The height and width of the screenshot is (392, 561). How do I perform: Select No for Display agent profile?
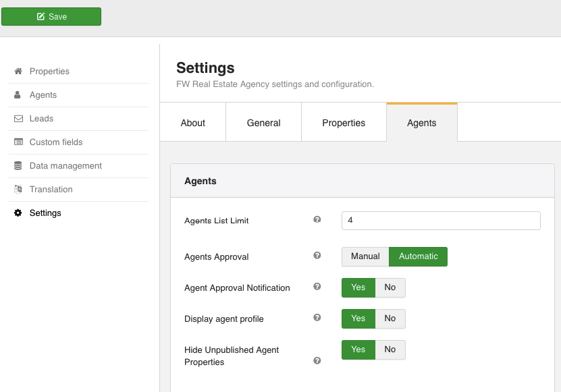[390, 318]
